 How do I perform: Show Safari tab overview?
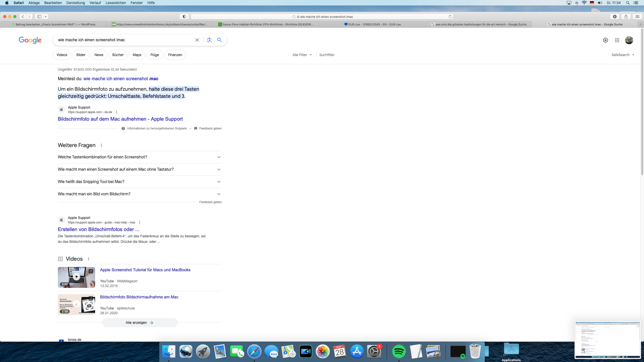click(637, 17)
